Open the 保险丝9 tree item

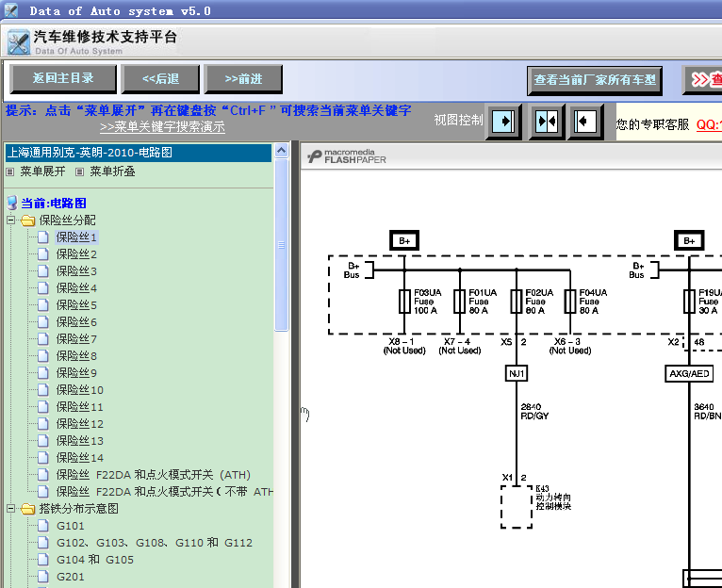click(x=76, y=373)
